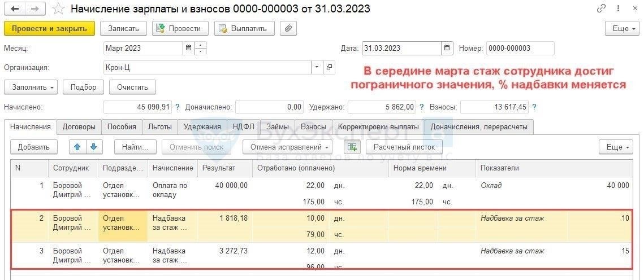Click Провести и закрыть button

[49, 28]
